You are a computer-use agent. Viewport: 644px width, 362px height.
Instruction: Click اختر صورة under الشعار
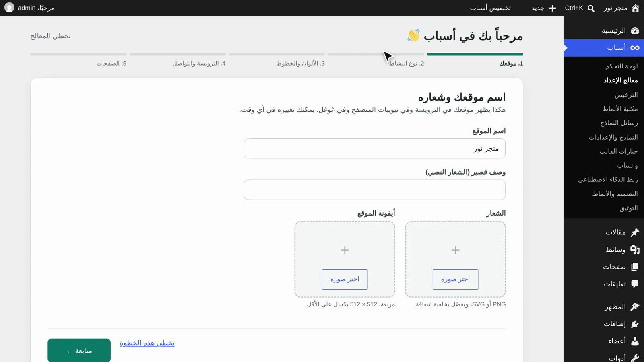[455, 280]
